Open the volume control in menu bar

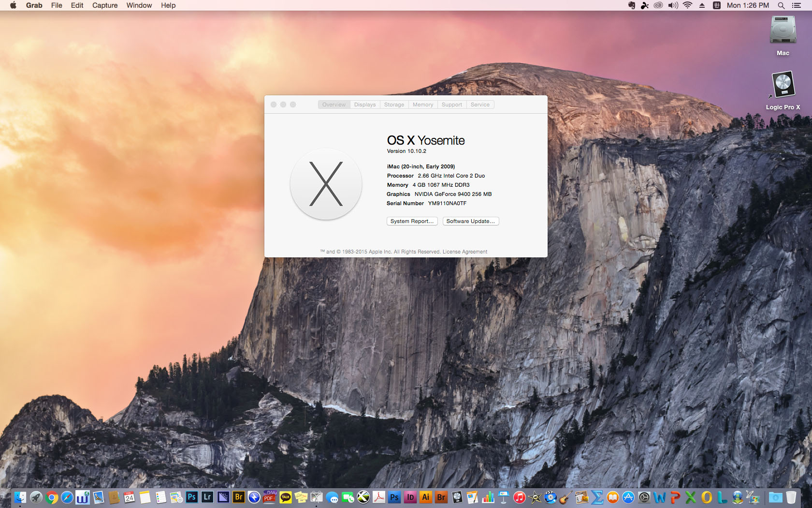(x=673, y=5)
